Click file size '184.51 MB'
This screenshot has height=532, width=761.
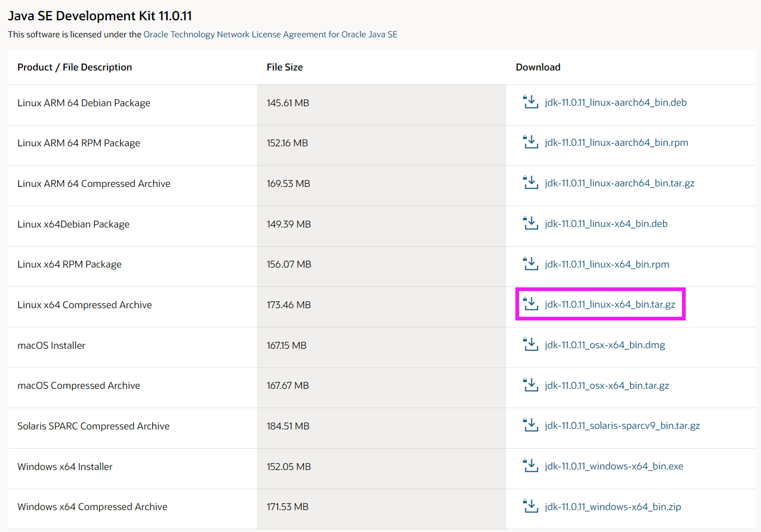(x=288, y=426)
